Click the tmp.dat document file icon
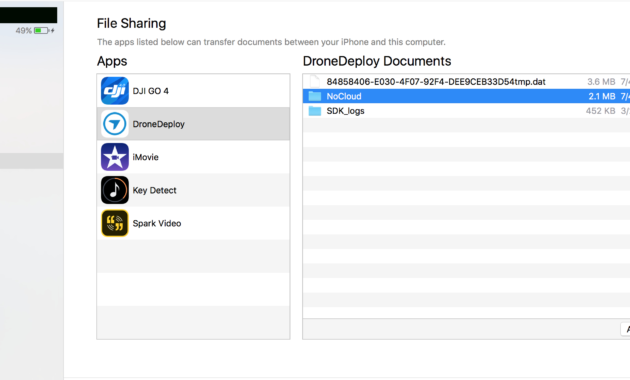 [x=315, y=82]
